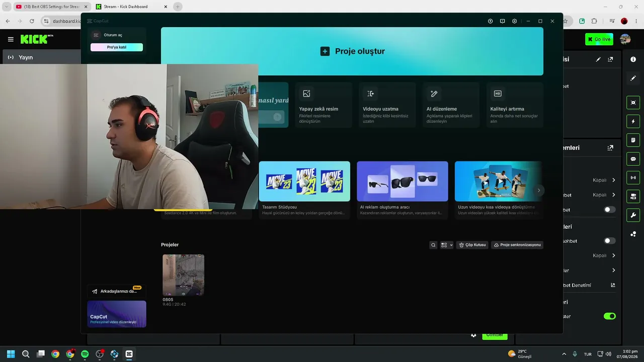Viewport: 644px width, 362px height.
Task: Click the Go live button on Kick
Action: (599, 39)
